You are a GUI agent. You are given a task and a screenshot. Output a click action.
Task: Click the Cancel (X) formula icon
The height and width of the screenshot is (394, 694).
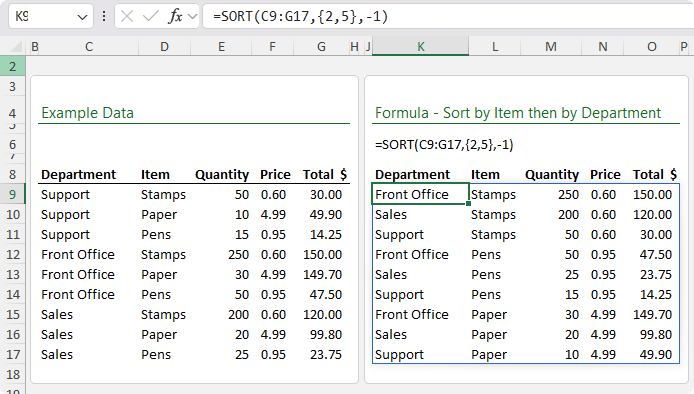(x=127, y=16)
